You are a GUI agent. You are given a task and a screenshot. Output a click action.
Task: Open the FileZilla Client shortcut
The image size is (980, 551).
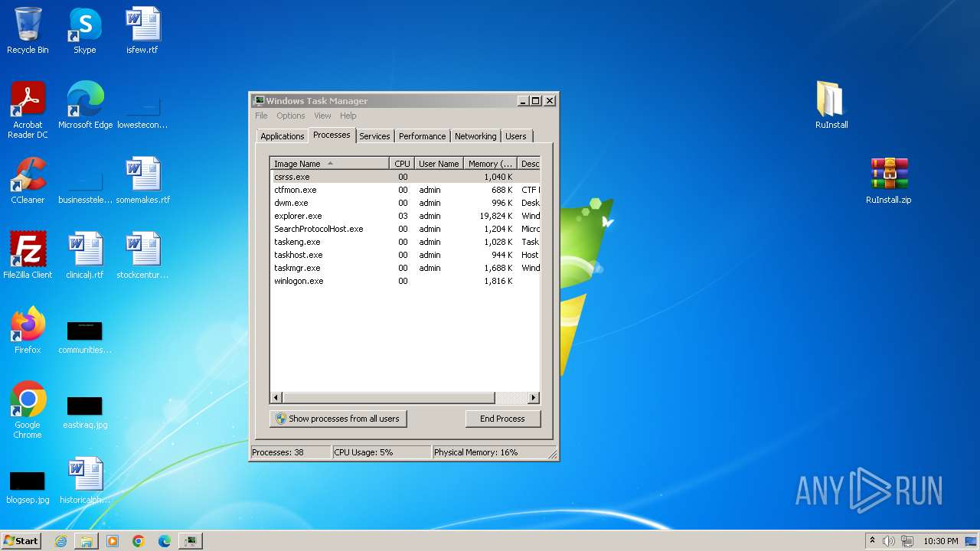(28, 256)
